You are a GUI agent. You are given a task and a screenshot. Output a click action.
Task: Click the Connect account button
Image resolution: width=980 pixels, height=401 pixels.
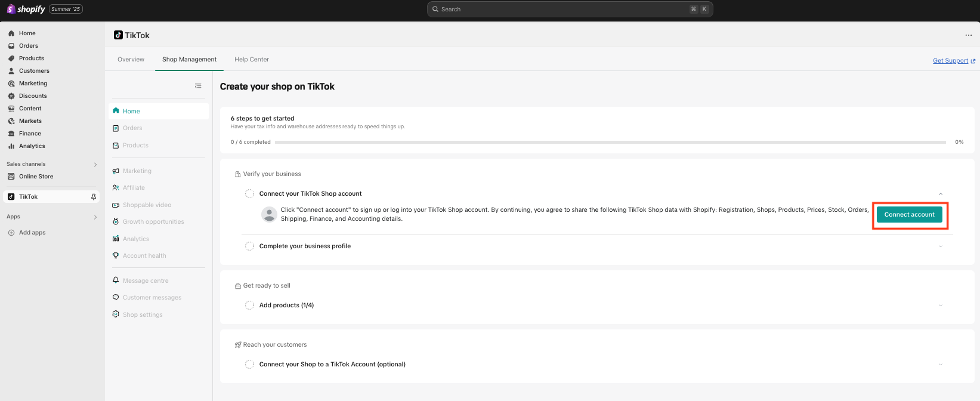910,215
